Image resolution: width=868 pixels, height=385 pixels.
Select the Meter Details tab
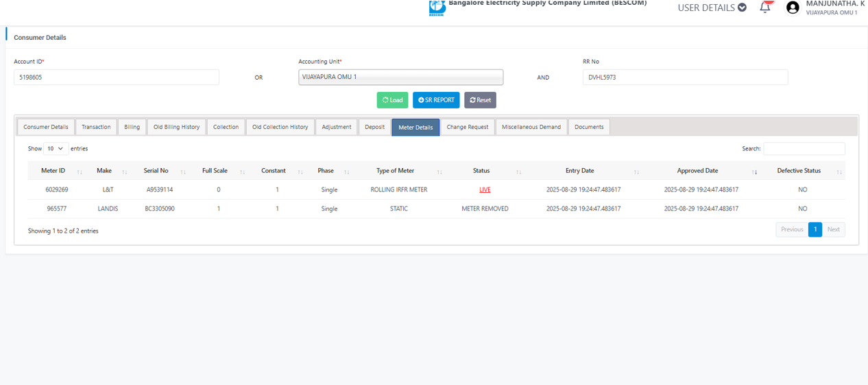tap(415, 127)
